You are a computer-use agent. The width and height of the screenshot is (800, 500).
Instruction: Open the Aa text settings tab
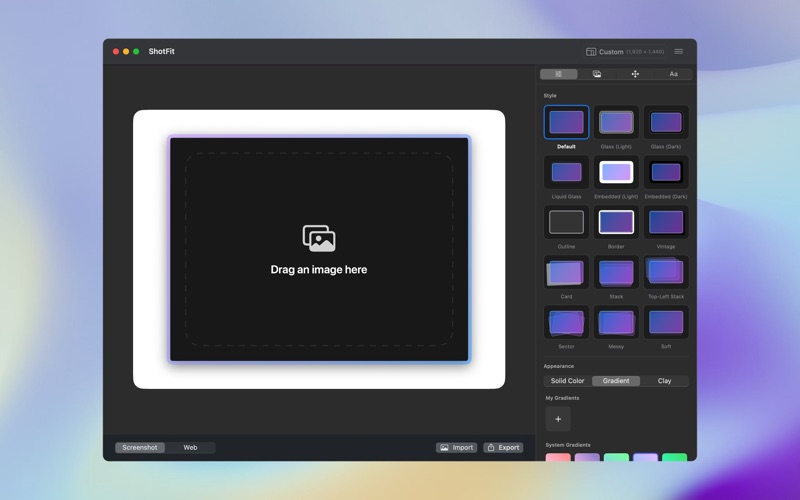673,74
